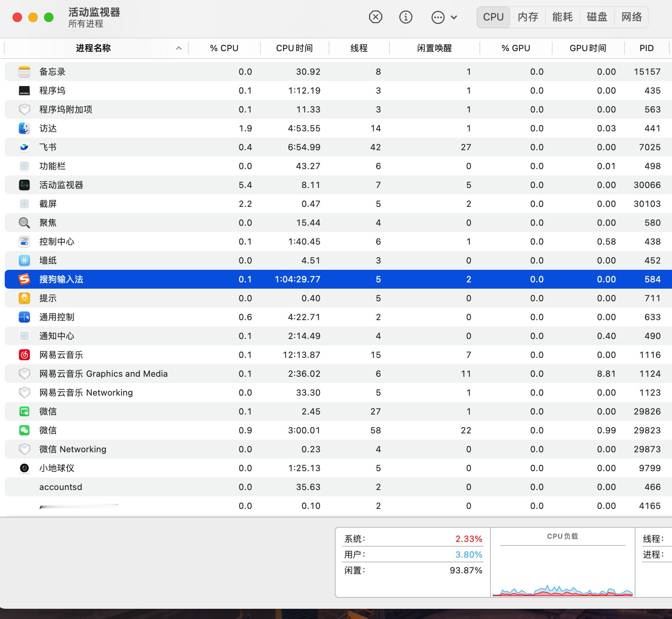Sort by CPU时间 column header
The height and width of the screenshot is (619, 672).
point(294,48)
